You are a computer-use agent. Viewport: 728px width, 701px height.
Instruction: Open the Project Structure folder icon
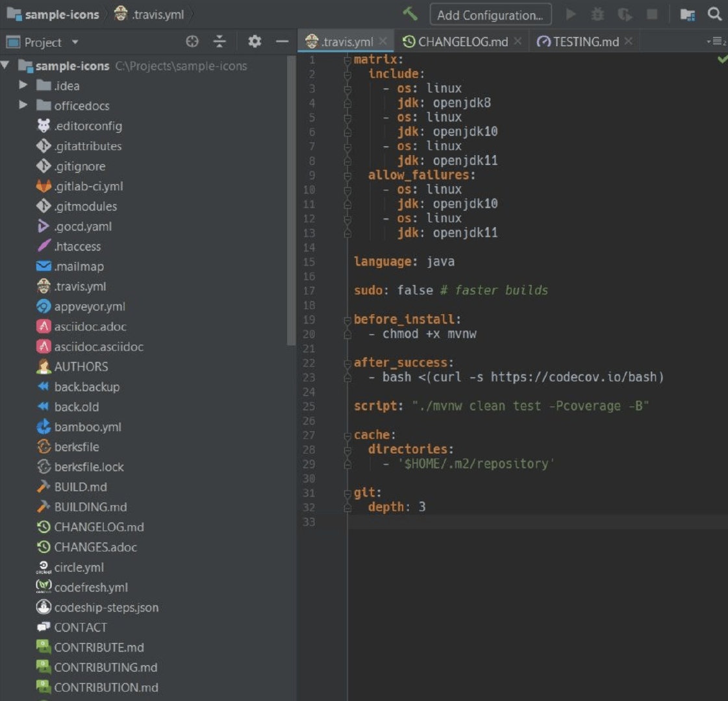tap(687, 14)
